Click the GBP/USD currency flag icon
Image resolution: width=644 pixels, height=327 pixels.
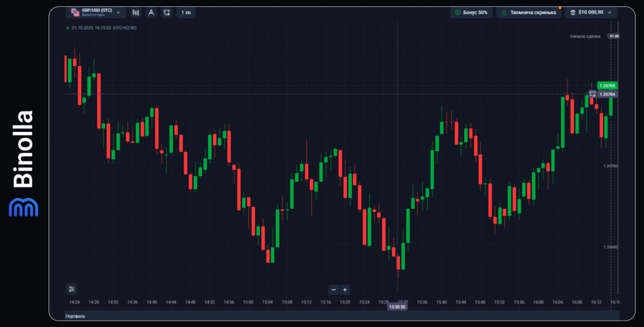pyautogui.click(x=75, y=13)
